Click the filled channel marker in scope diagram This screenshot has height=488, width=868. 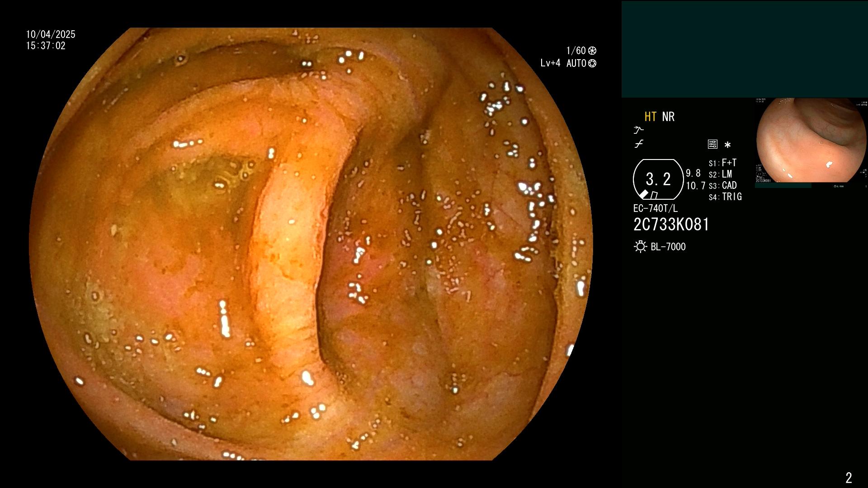coord(644,194)
